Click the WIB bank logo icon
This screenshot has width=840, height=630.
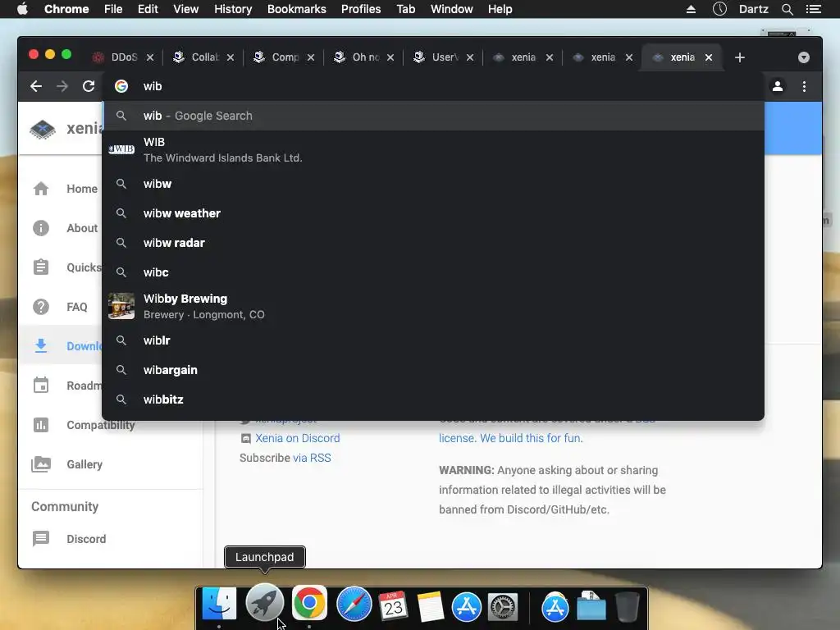pos(121,149)
